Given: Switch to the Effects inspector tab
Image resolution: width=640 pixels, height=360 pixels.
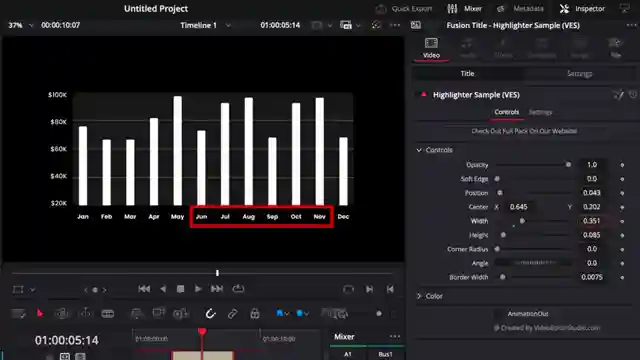Looking at the screenshot, I should tap(503, 48).
